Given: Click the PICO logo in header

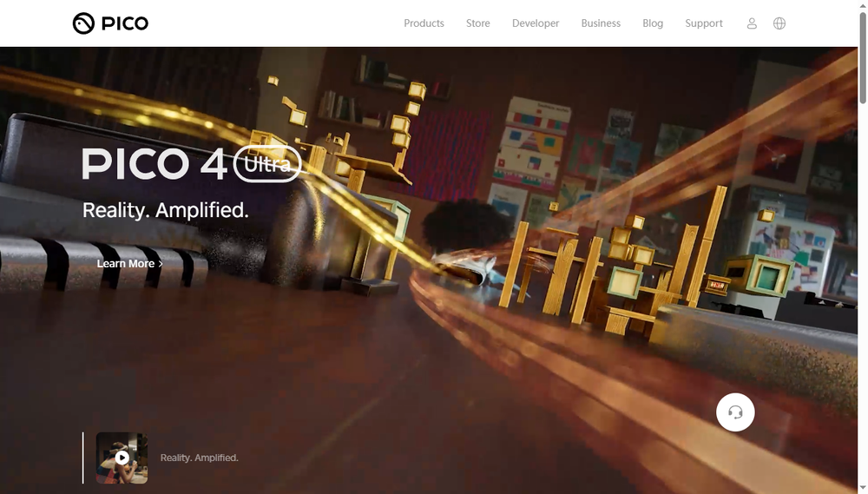Looking at the screenshot, I should (110, 23).
